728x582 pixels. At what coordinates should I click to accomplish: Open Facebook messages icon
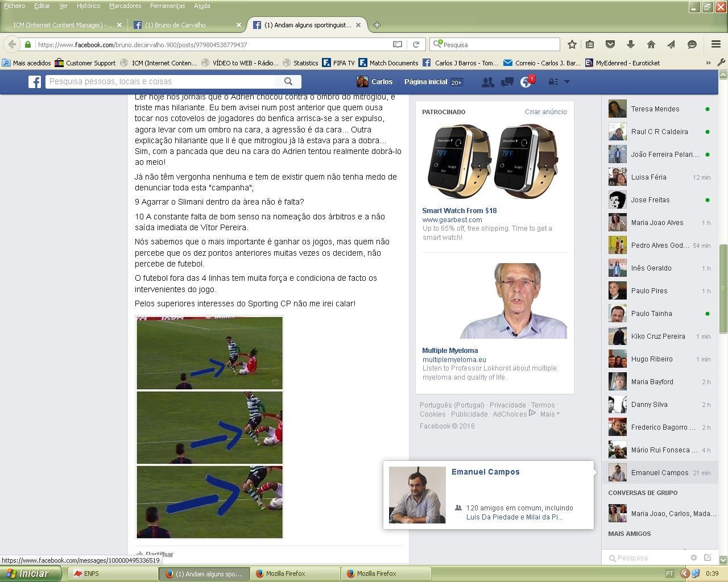[x=507, y=82]
